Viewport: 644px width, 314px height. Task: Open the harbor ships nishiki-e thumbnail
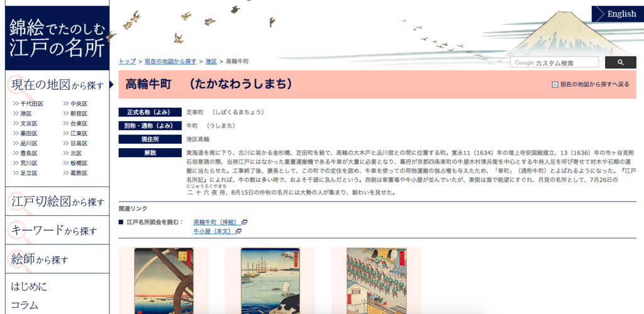(x=270, y=281)
